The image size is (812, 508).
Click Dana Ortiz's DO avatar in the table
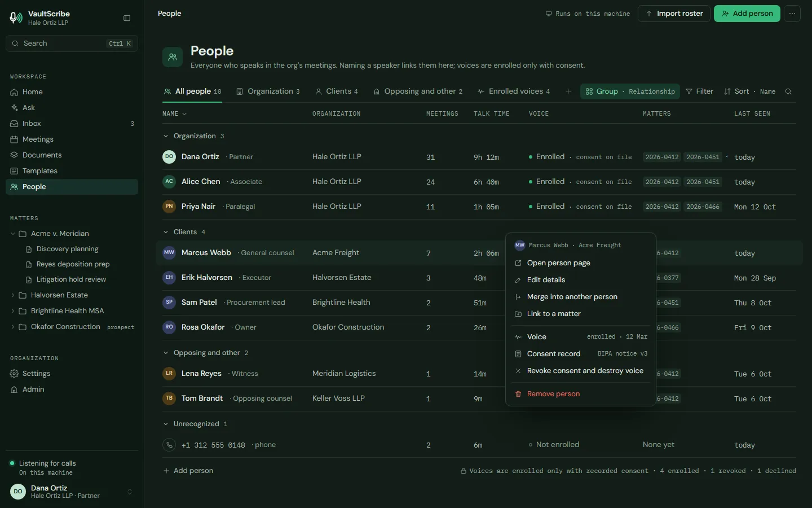169,157
